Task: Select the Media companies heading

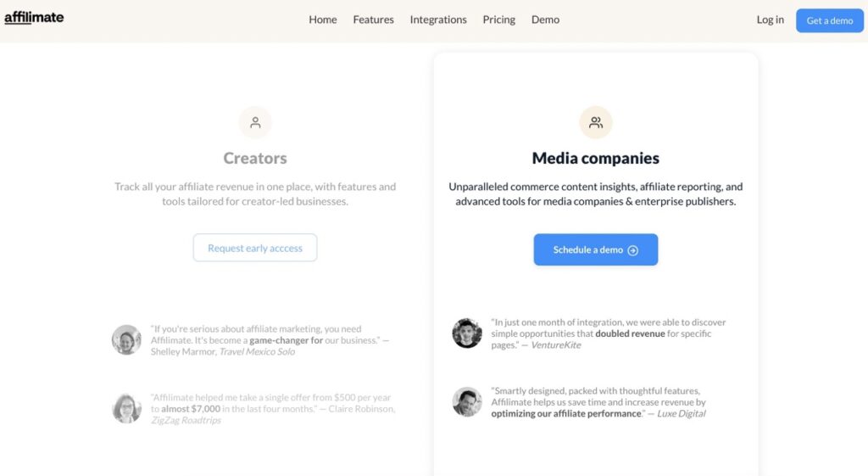Action: coord(596,158)
